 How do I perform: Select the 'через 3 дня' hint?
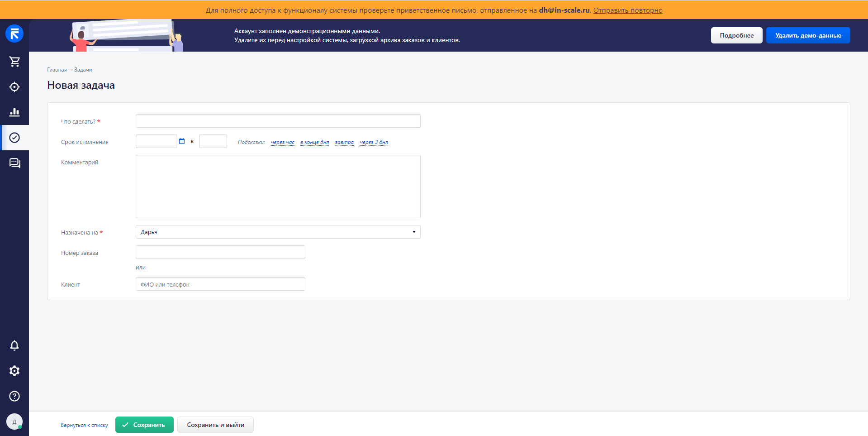tap(374, 142)
